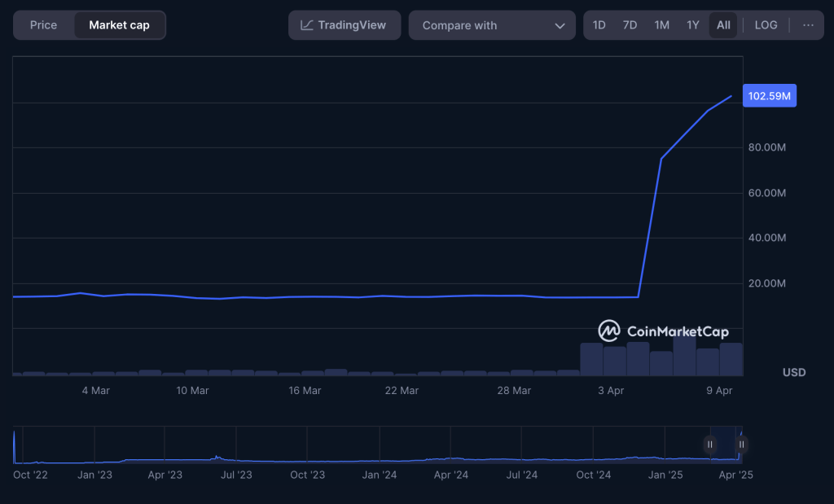Image resolution: width=834 pixels, height=504 pixels.
Task: Select the All timeframe
Action: pos(723,24)
